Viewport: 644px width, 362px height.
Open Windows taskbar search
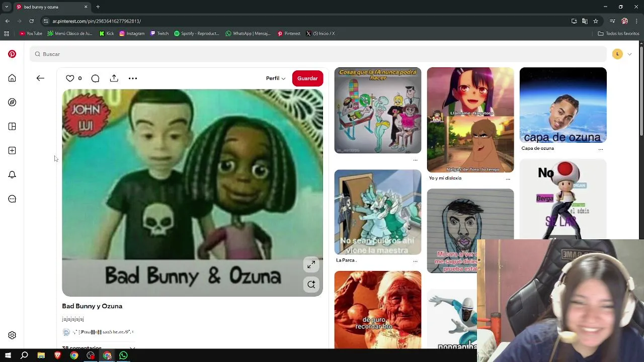coord(24,355)
